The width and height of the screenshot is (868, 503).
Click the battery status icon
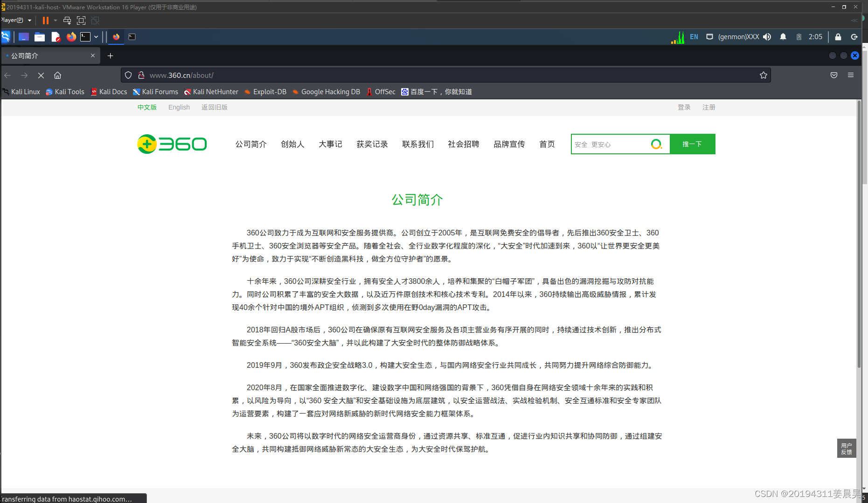tap(799, 37)
